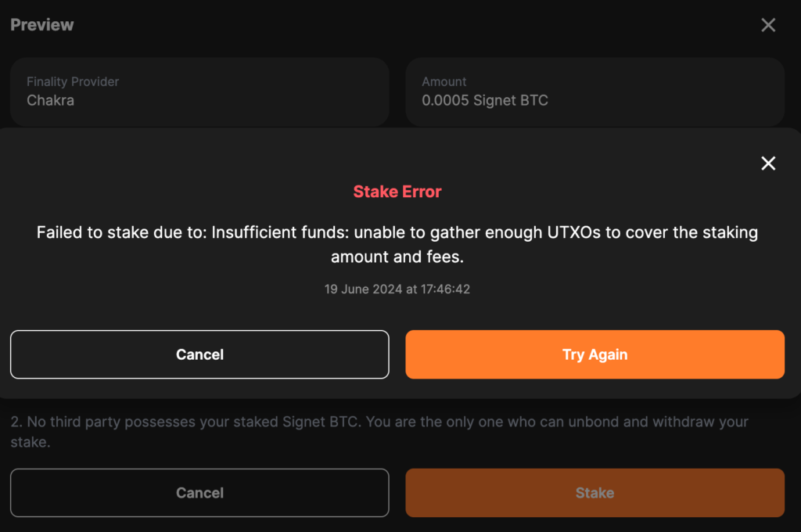
Task: Click the Preview modal title
Action: [x=42, y=25]
